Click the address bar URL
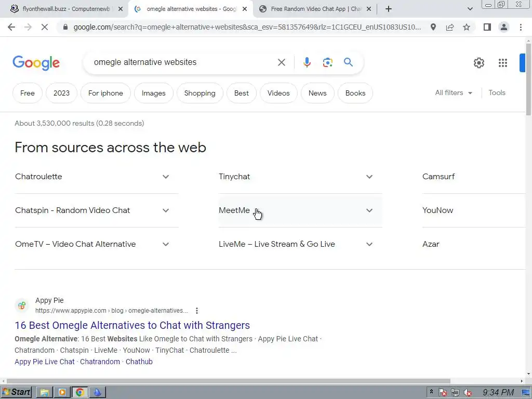 point(247,27)
